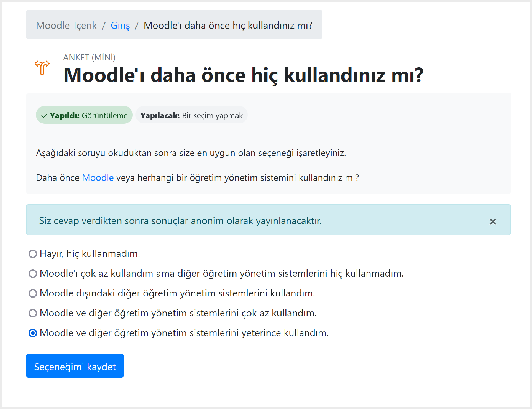Save choice with Seçeneğimi kaydet button
This screenshot has height=409, width=532.
click(x=75, y=366)
